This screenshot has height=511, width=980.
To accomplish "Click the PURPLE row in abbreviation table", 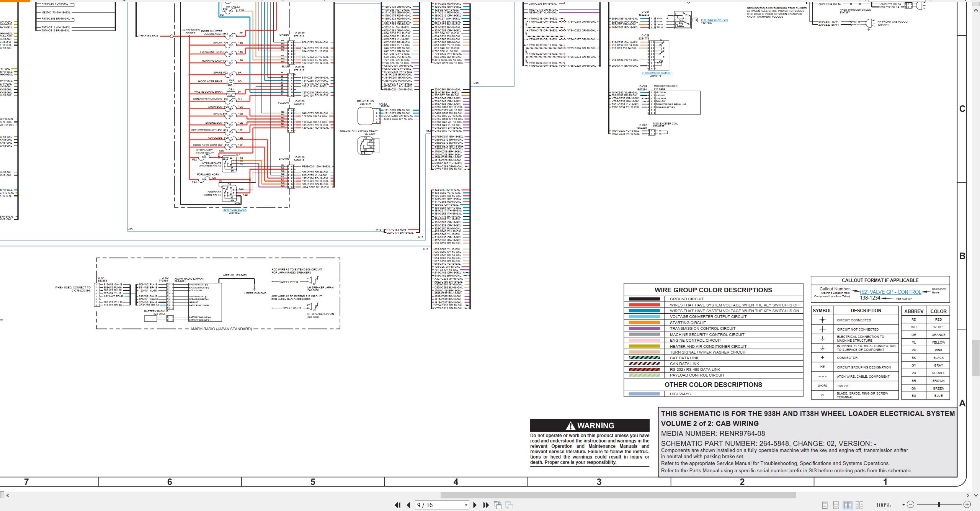I will 926,373.
